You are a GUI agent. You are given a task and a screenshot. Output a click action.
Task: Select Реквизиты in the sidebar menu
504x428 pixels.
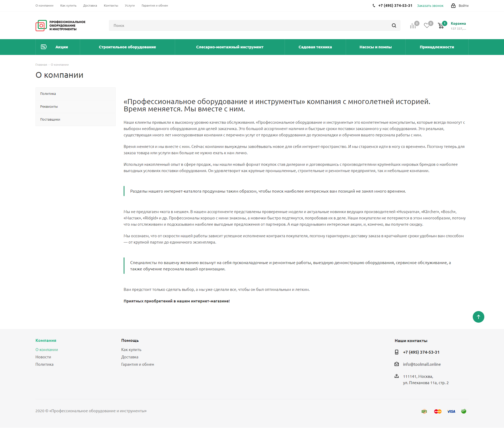(x=76, y=107)
